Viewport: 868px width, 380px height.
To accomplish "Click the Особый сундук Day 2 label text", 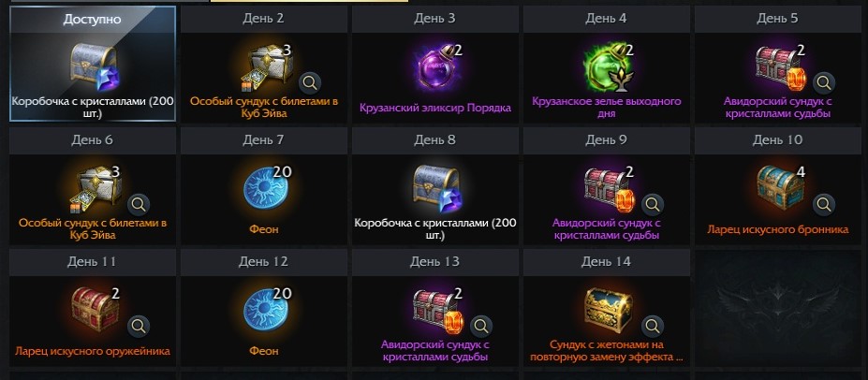I will pos(264,108).
